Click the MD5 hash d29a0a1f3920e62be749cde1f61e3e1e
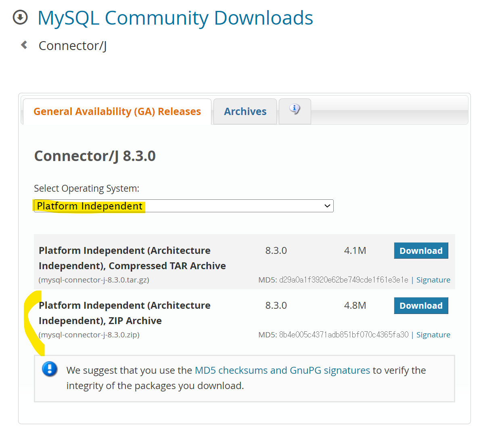The image size is (504, 429). click(343, 280)
